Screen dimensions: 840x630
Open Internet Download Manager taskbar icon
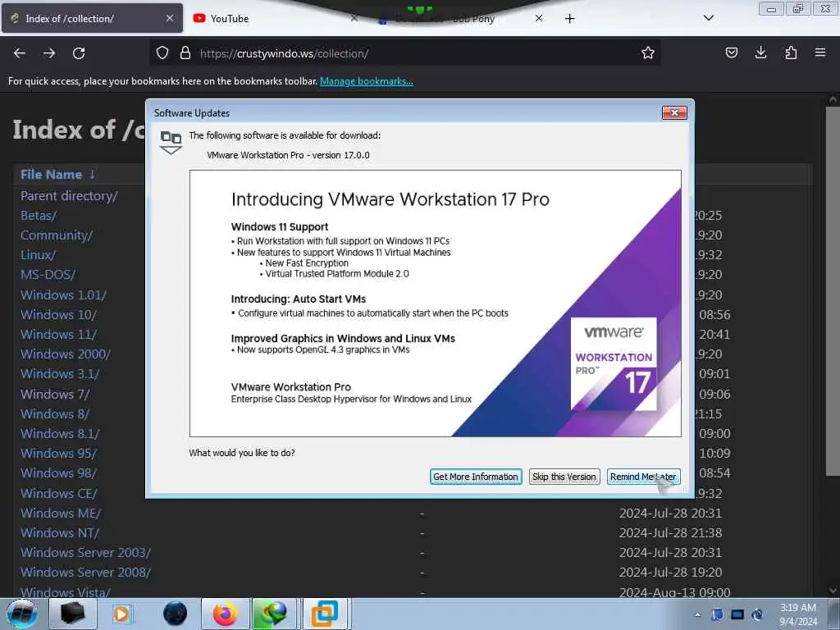click(x=274, y=614)
